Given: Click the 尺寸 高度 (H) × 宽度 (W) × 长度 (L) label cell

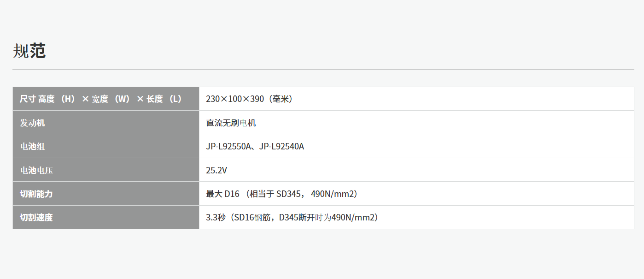Looking at the screenshot, I should point(106,99).
